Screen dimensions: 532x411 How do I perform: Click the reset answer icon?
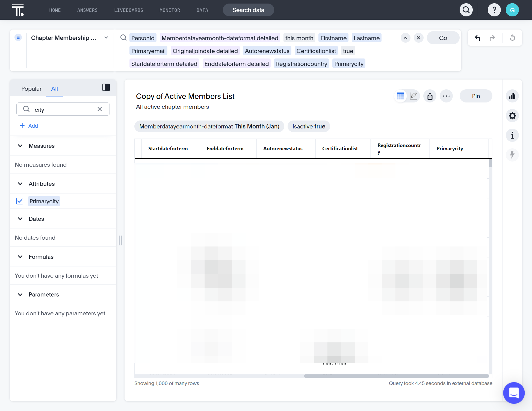coord(513,38)
